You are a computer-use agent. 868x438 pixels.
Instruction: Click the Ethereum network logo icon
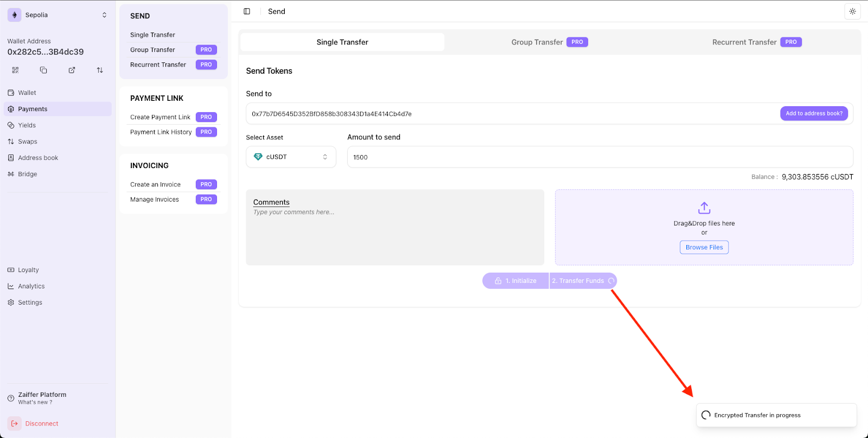[15, 15]
